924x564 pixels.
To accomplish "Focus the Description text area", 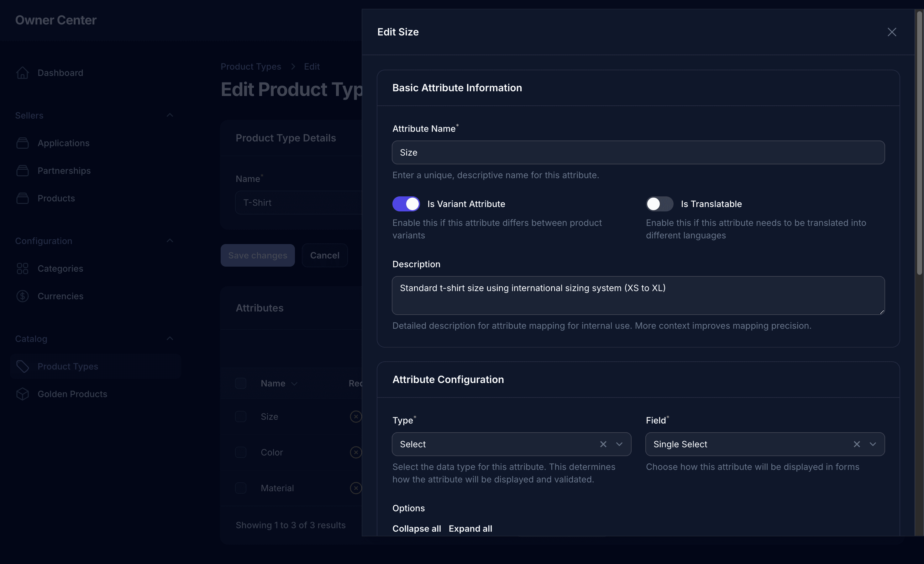I will [x=638, y=295].
